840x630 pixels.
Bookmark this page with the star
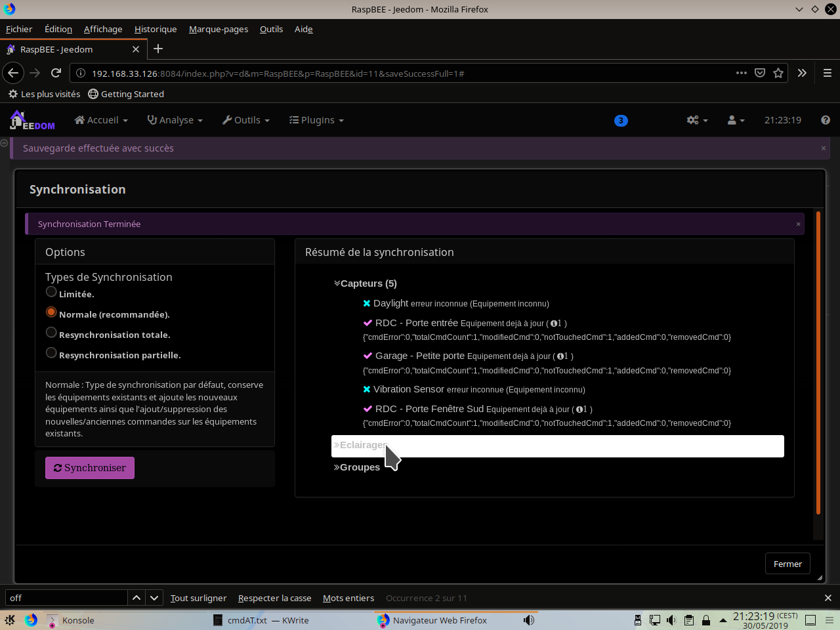click(x=778, y=73)
